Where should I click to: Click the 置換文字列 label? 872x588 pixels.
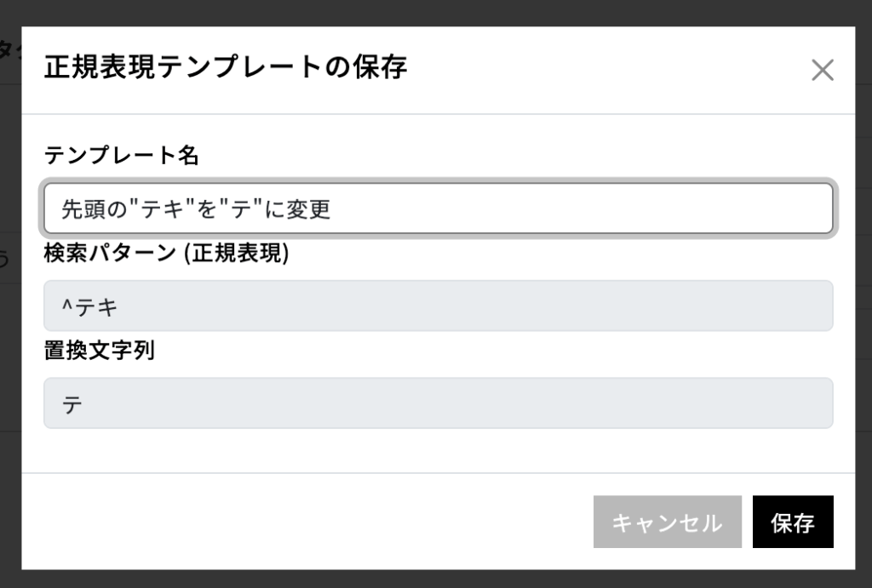point(99,351)
